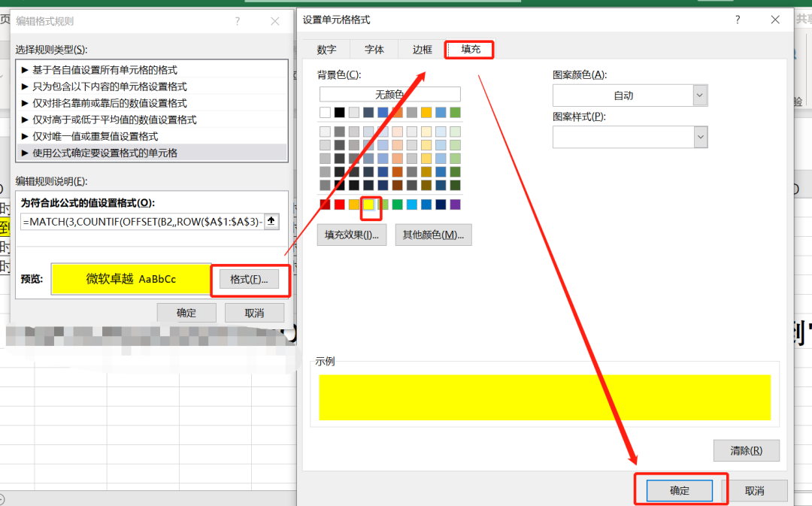Cancel 取消 in format cells dialog
The width and height of the screenshot is (812, 506).
point(755,490)
